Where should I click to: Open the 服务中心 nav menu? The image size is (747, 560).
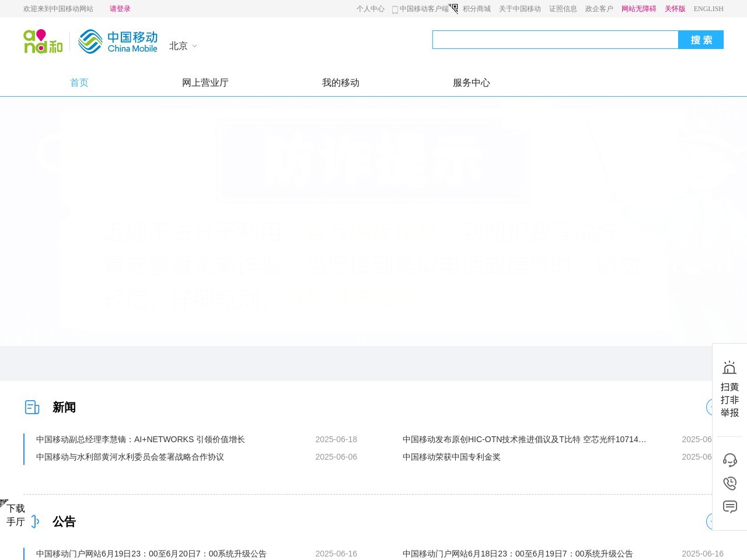(472, 83)
